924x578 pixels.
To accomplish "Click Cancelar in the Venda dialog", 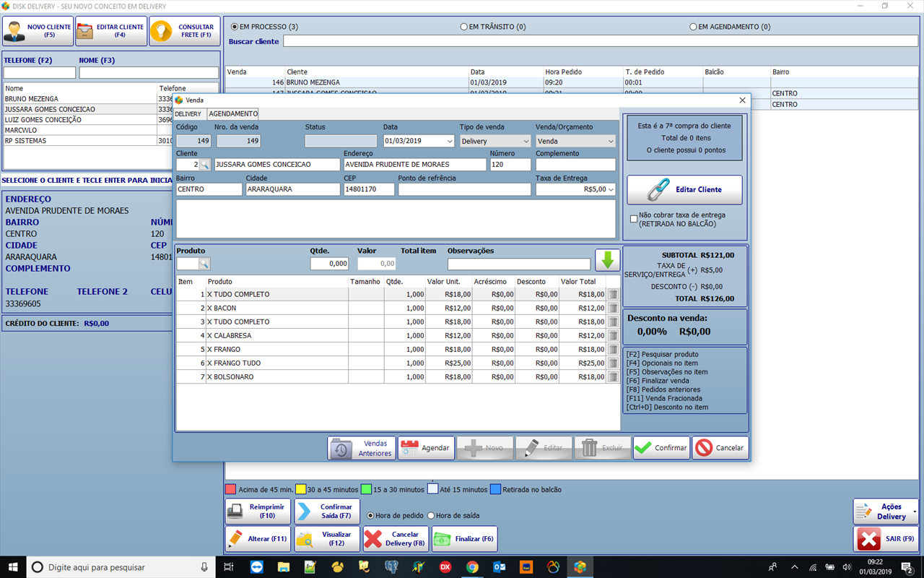I will (x=720, y=448).
